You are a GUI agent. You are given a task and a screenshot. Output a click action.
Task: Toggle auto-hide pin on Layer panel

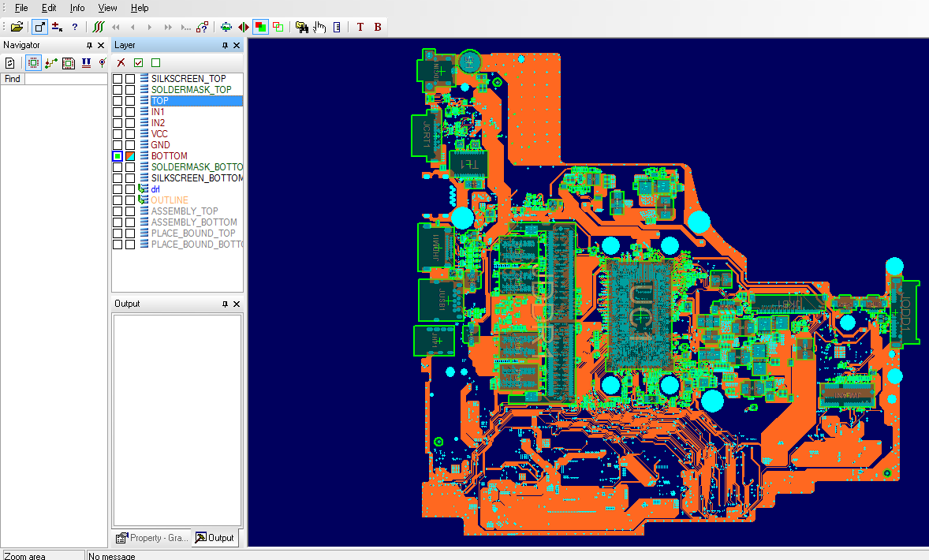225,45
